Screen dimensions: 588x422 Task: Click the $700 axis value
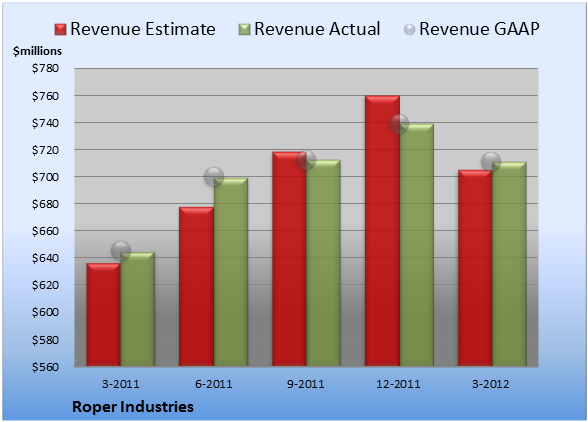click(x=45, y=177)
